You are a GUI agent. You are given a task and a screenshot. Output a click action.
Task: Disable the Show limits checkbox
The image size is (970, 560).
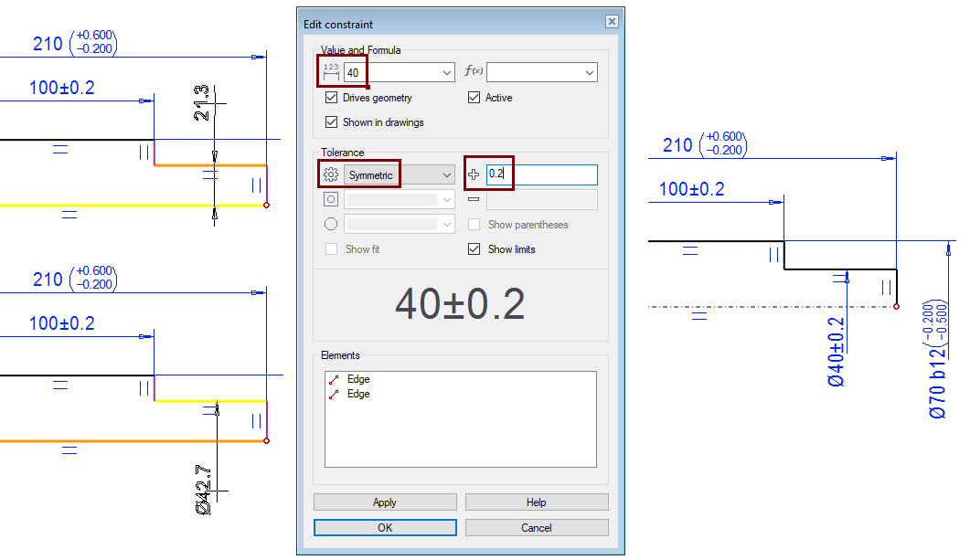click(x=474, y=248)
